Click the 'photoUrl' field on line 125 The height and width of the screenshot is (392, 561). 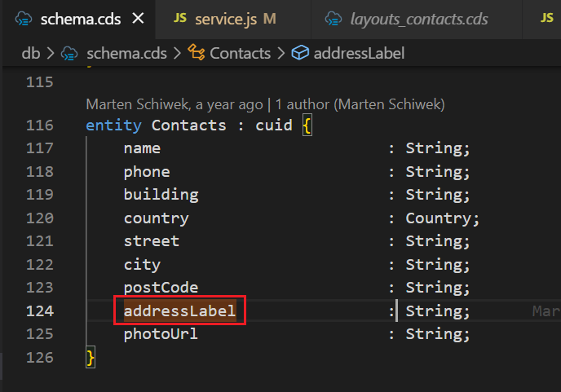[x=161, y=334]
